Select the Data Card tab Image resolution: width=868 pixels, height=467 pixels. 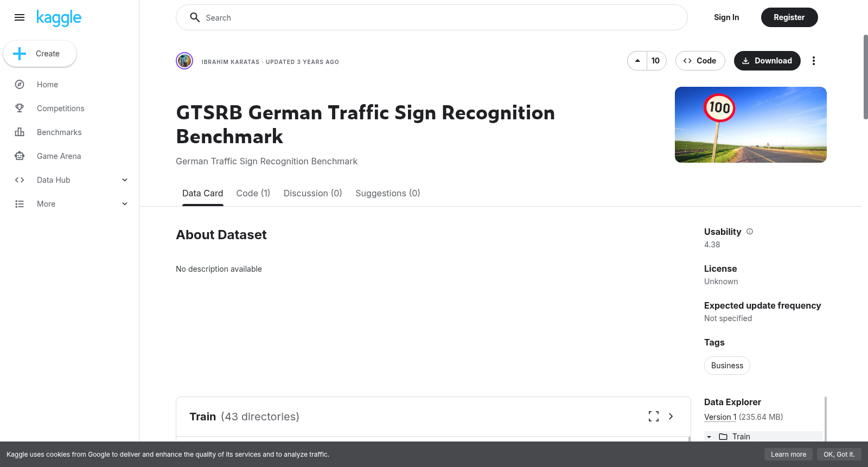pos(203,193)
